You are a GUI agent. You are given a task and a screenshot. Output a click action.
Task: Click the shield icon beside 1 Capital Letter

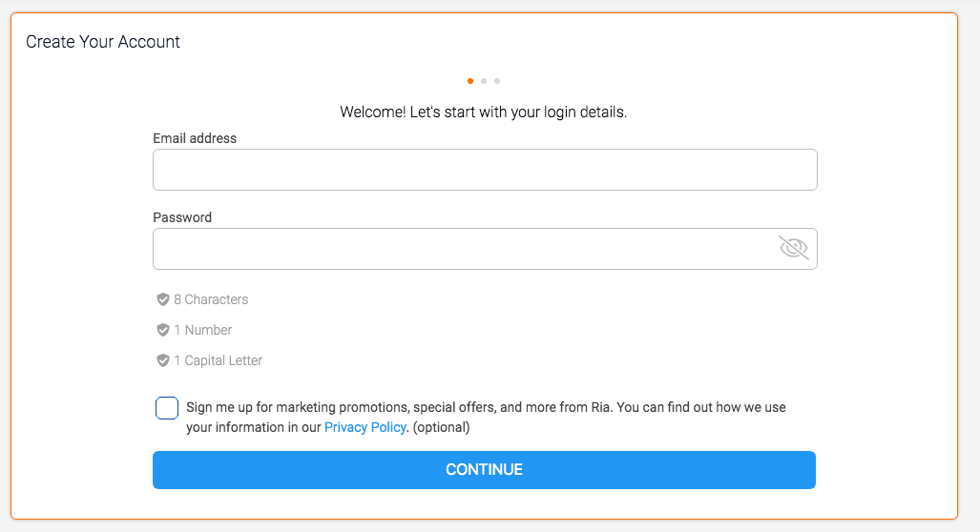[163, 360]
